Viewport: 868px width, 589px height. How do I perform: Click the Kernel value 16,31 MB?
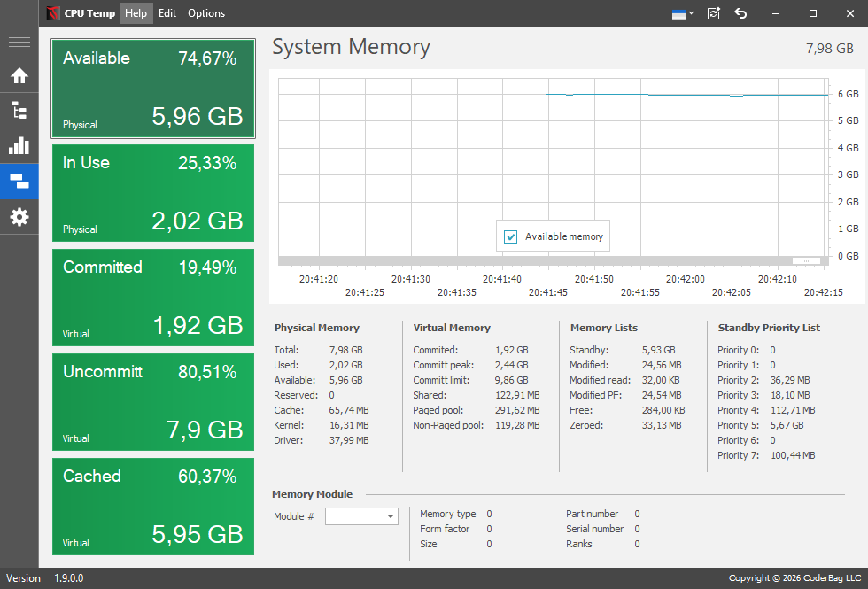pos(349,425)
